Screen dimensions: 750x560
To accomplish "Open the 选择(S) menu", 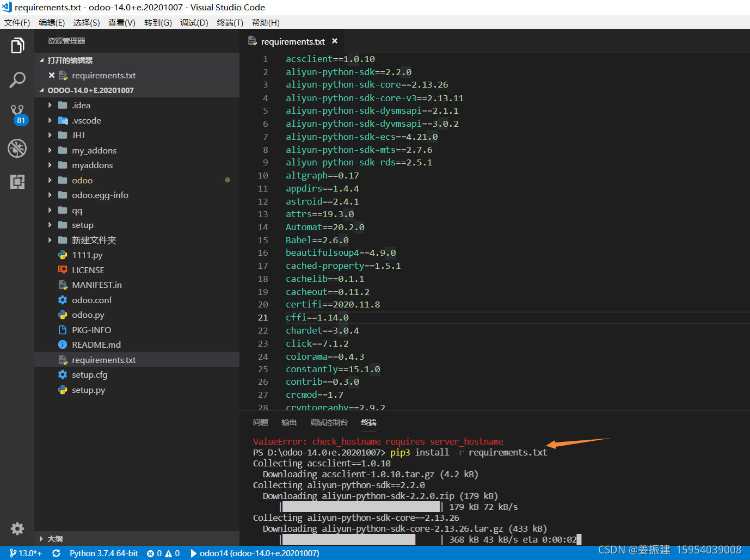I will coord(87,22).
